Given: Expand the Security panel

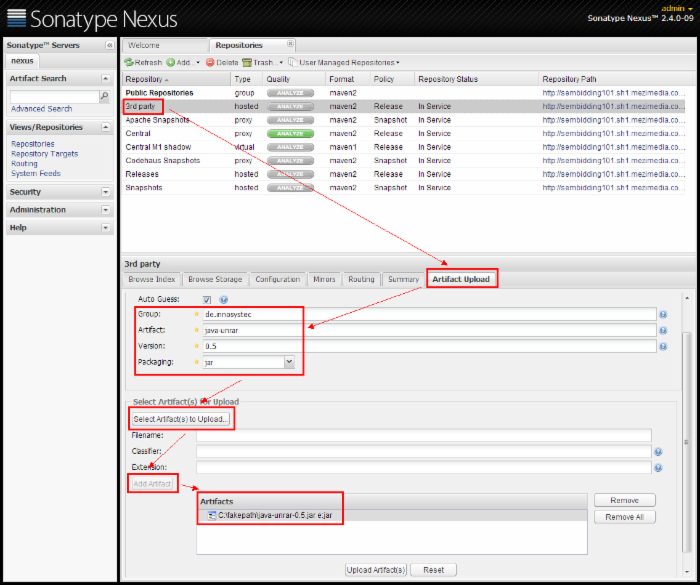Looking at the screenshot, I should (106, 192).
